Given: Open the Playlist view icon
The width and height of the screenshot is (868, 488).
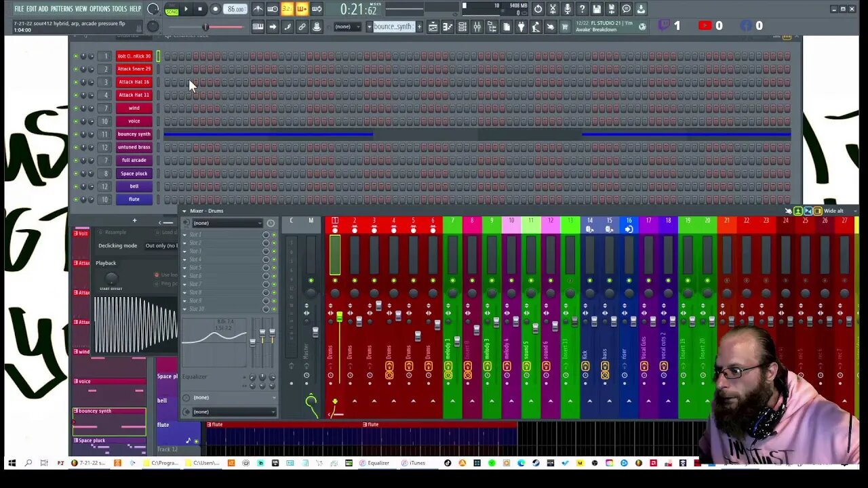Looking at the screenshot, I should [433, 27].
